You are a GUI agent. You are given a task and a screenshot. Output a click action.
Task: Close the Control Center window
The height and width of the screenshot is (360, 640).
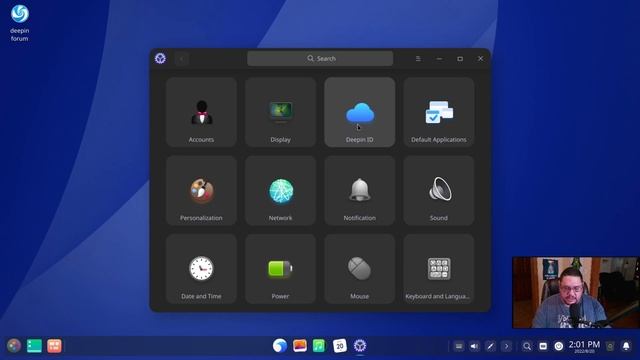(x=480, y=59)
